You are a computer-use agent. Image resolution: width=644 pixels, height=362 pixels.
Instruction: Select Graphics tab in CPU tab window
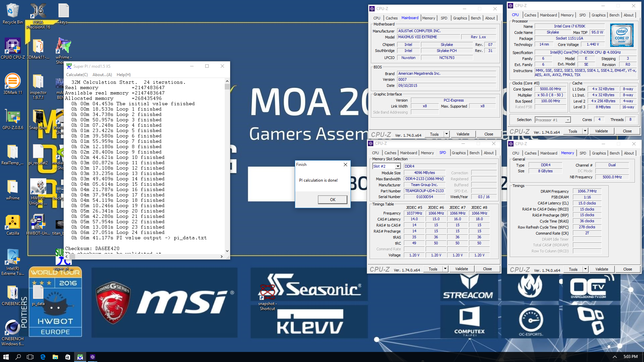(598, 15)
